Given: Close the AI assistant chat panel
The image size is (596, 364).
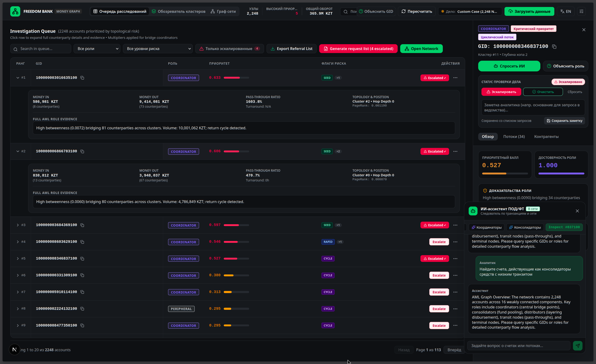Looking at the screenshot, I should tap(577, 211).
